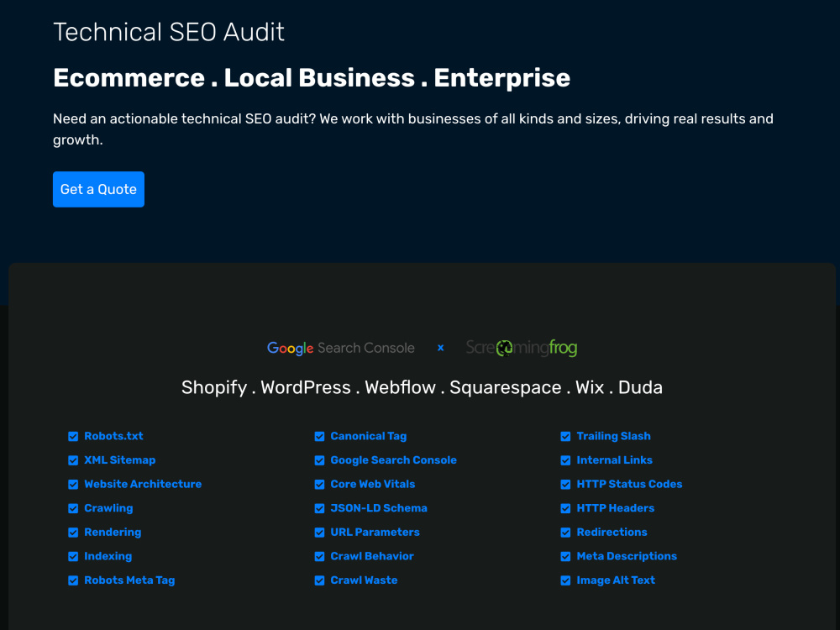
Task: Click the checkmark icon beside Redirections
Action: click(565, 533)
